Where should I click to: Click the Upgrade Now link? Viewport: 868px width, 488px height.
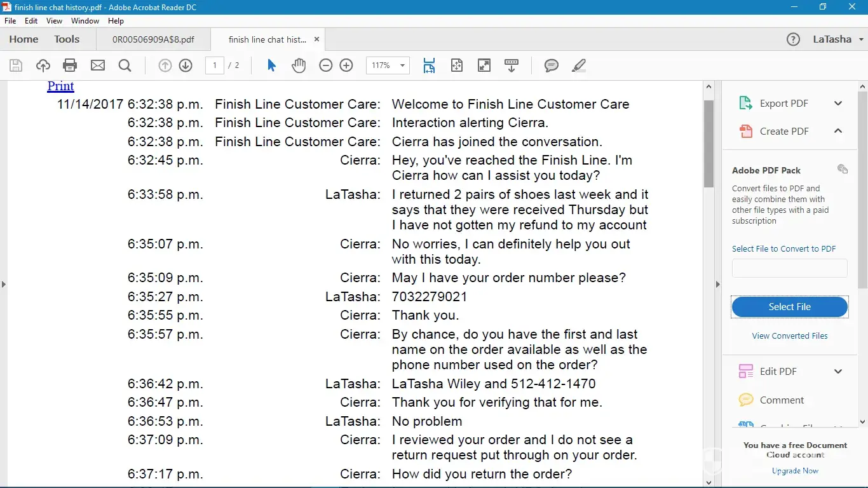click(795, 471)
